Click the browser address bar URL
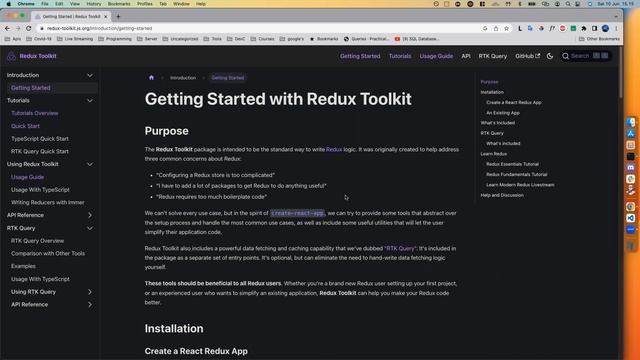 [x=99, y=28]
